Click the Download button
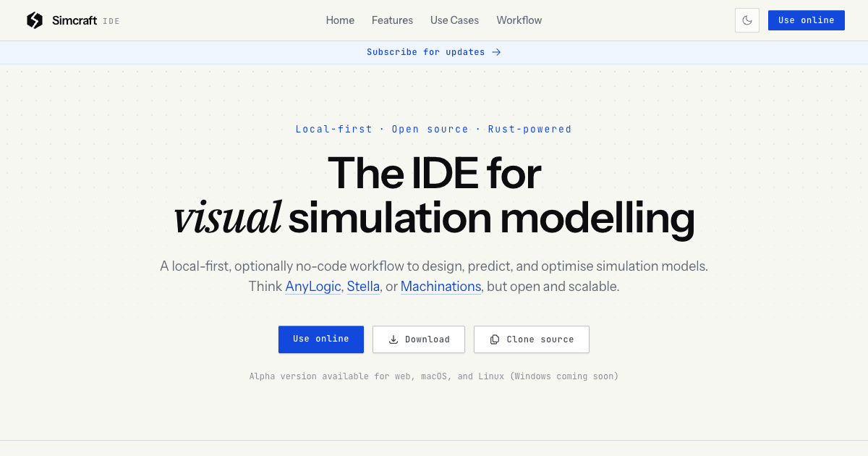This screenshot has height=456, width=868. click(420, 339)
